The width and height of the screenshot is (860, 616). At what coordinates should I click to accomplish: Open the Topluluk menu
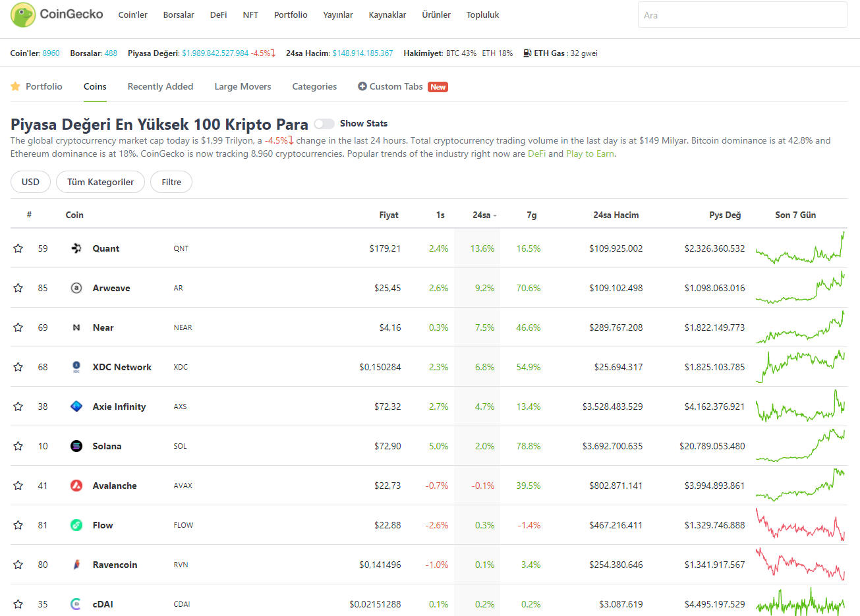[x=482, y=14]
